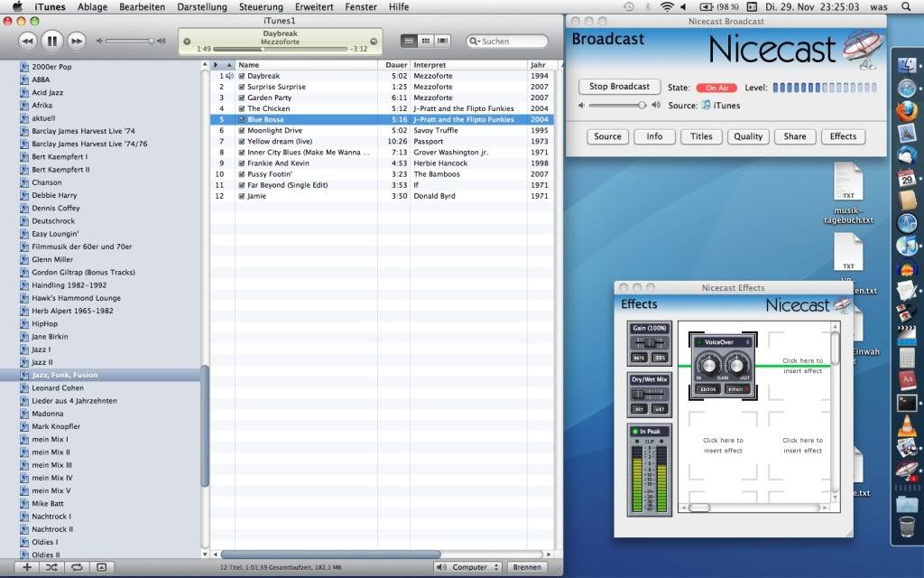Open Thunderbird from the Dock

pos(906,155)
